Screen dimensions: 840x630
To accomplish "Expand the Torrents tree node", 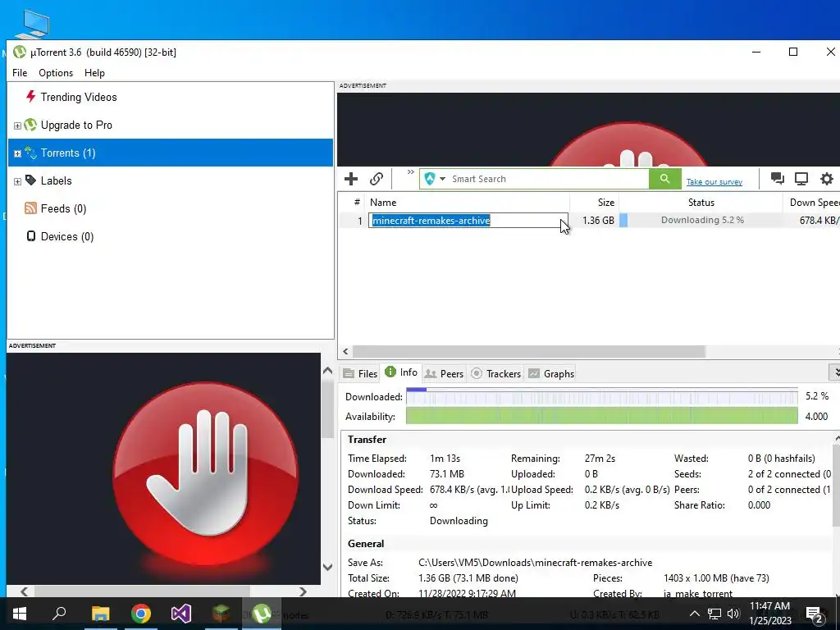I will [x=17, y=153].
